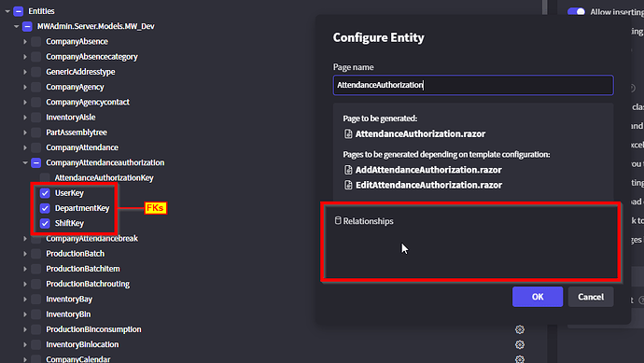Uncheck the DepartmentKey checkbox
644x363 pixels.
click(45, 208)
